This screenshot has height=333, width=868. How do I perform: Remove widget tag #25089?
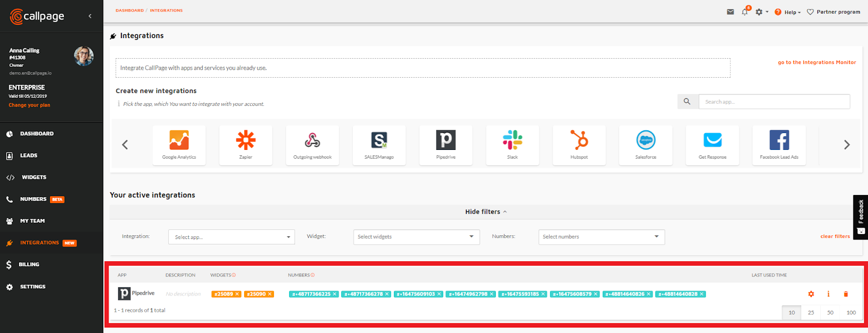coord(237,294)
